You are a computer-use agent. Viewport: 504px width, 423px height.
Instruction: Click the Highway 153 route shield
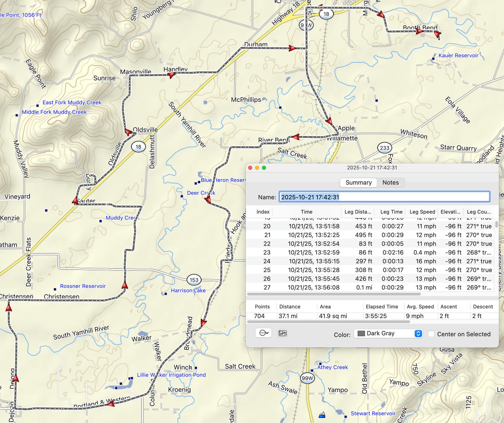(194, 280)
